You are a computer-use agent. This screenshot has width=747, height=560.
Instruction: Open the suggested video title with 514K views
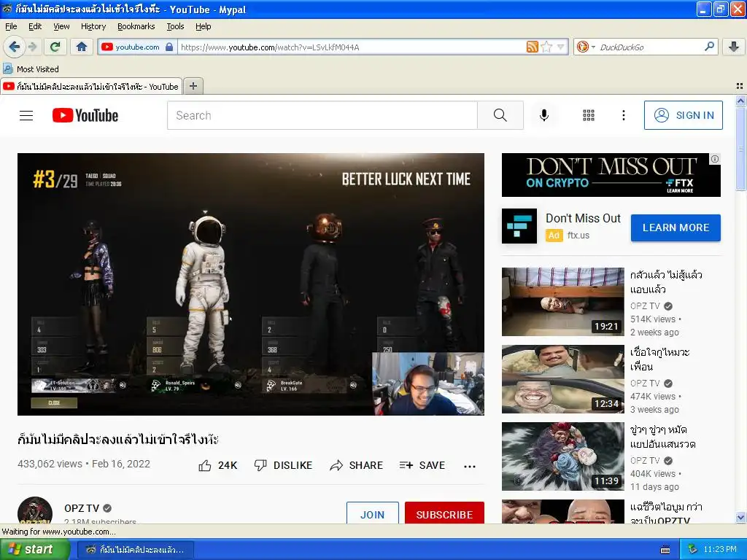click(666, 282)
